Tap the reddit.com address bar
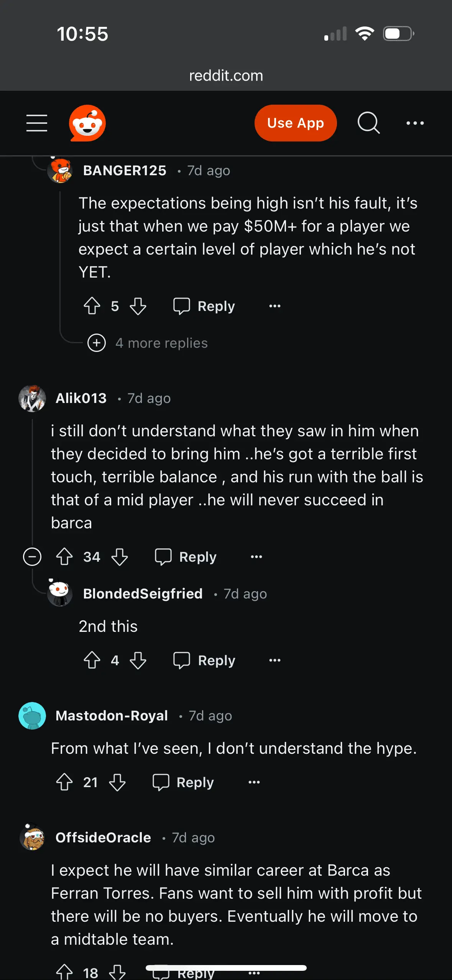This screenshot has width=452, height=980. click(226, 76)
